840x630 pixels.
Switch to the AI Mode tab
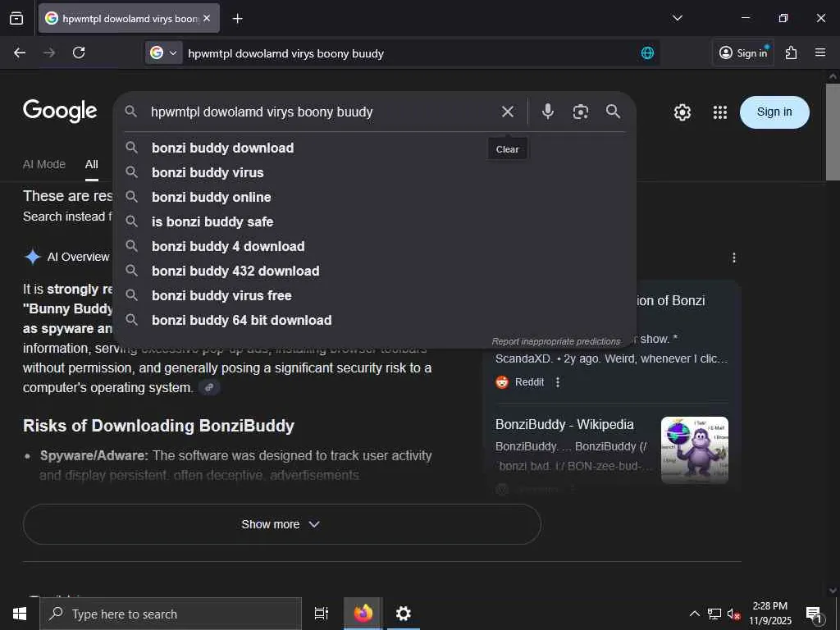pyautogui.click(x=44, y=164)
